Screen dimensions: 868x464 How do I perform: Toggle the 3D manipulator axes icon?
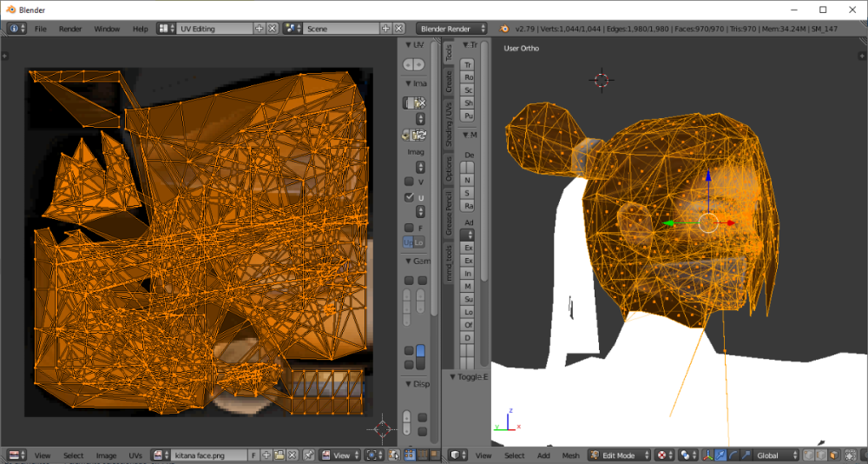[707, 455]
